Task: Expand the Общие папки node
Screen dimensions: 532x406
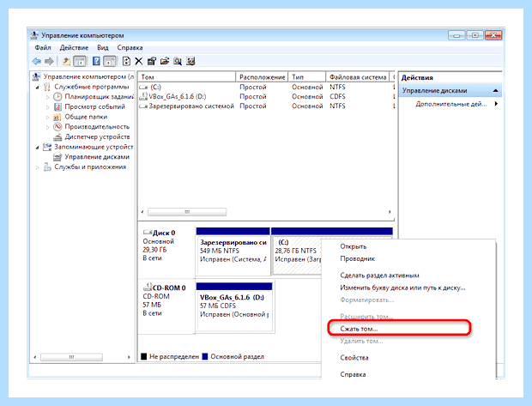Action: (x=47, y=117)
